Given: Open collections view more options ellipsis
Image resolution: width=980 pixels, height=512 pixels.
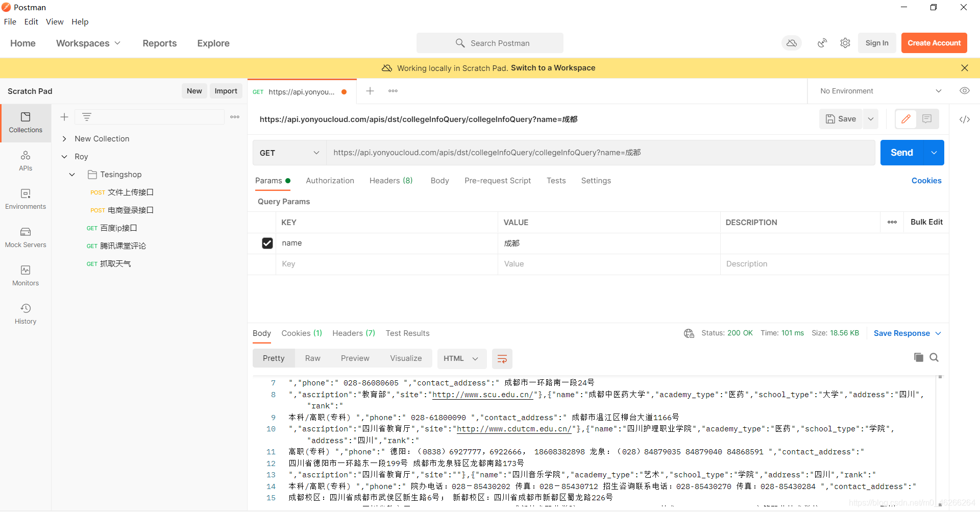Looking at the screenshot, I should (x=235, y=117).
